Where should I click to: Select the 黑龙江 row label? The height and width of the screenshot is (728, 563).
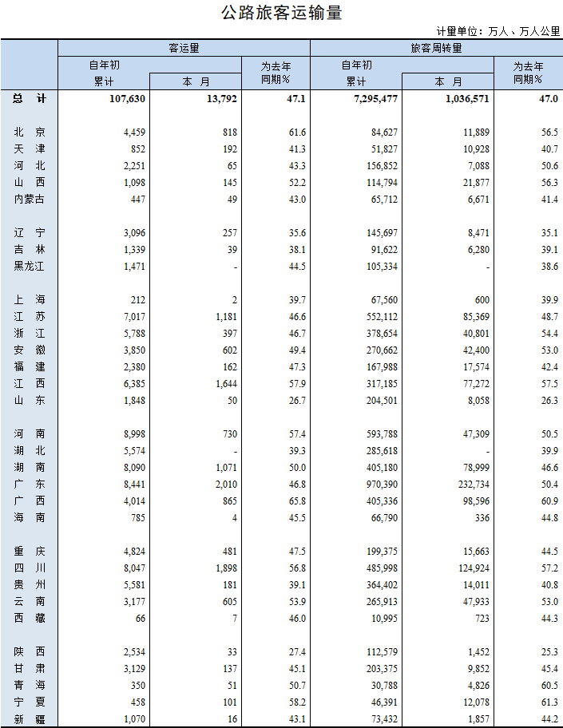click(30, 266)
